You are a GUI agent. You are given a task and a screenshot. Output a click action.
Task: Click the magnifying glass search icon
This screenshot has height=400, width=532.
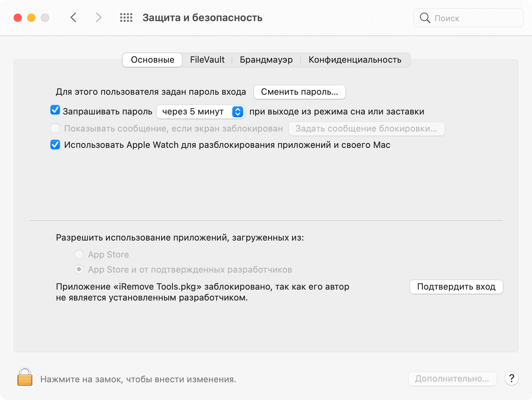[425, 18]
